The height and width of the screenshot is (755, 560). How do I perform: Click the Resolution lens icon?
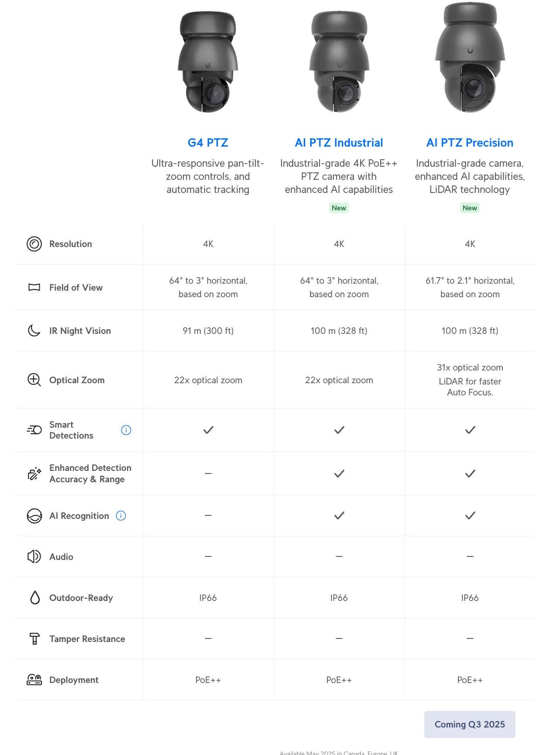coord(34,244)
